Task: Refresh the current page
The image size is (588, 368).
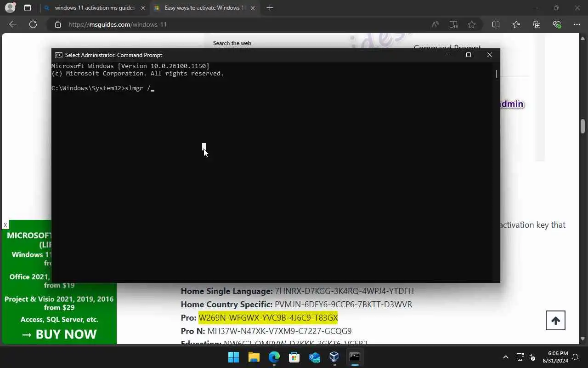Action: (33, 24)
